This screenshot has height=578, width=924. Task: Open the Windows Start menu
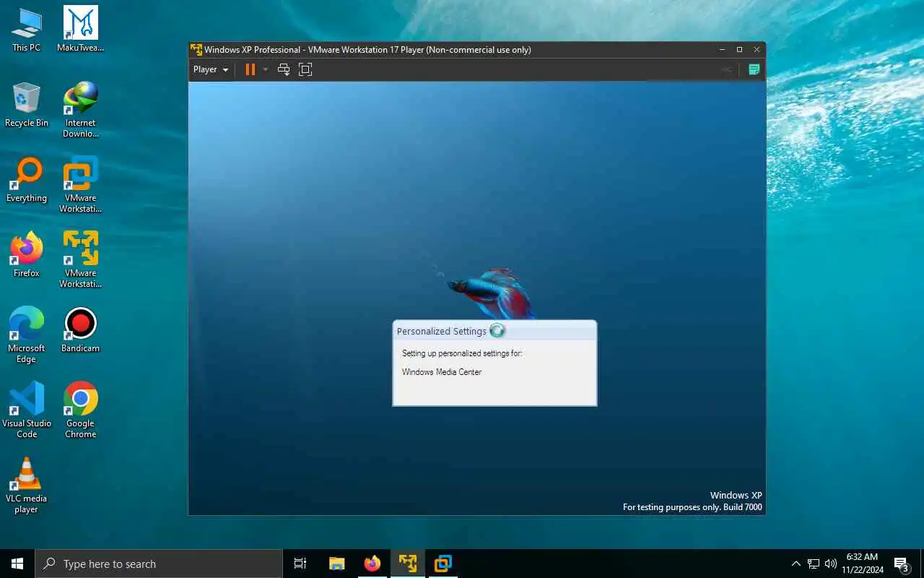17,564
